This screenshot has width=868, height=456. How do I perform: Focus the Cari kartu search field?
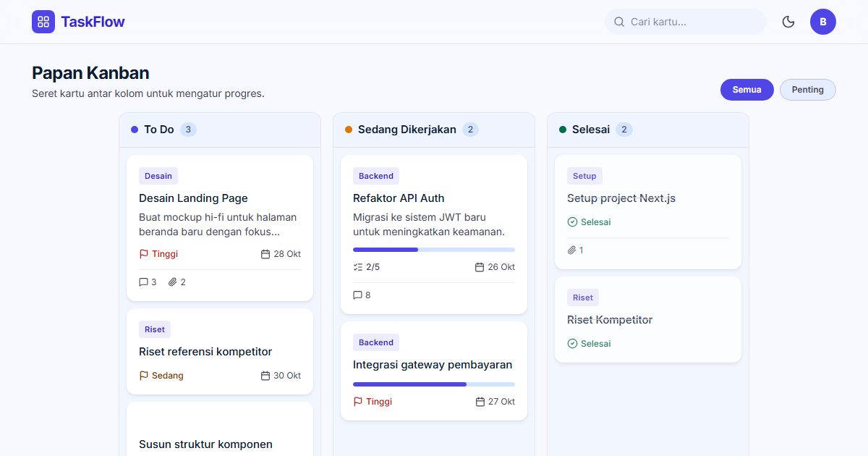[x=686, y=22]
